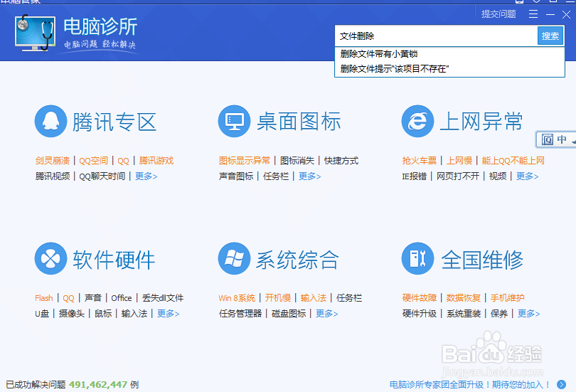The image size is (576, 392).
Task: Open the QQ聊天时间 link
Action: click(102, 176)
